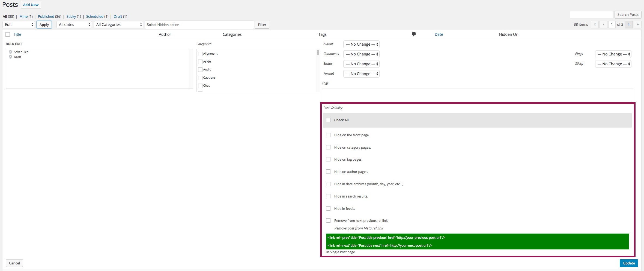Click the categories list scrollbar

(x=318, y=52)
